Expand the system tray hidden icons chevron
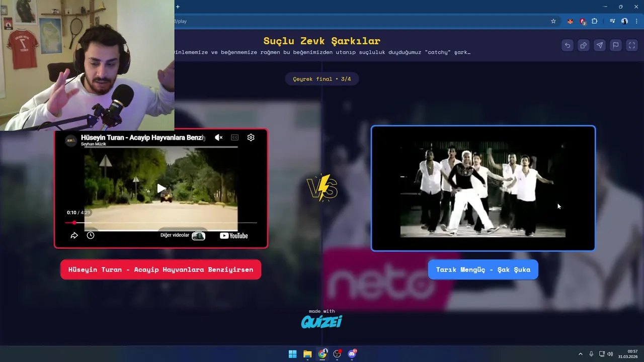Screen dimensions: 644x362 (x=580, y=354)
